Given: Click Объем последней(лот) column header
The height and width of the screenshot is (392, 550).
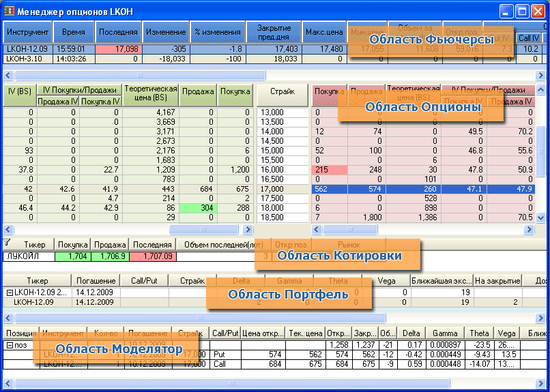Looking at the screenshot, I should pyautogui.click(x=223, y=245).
